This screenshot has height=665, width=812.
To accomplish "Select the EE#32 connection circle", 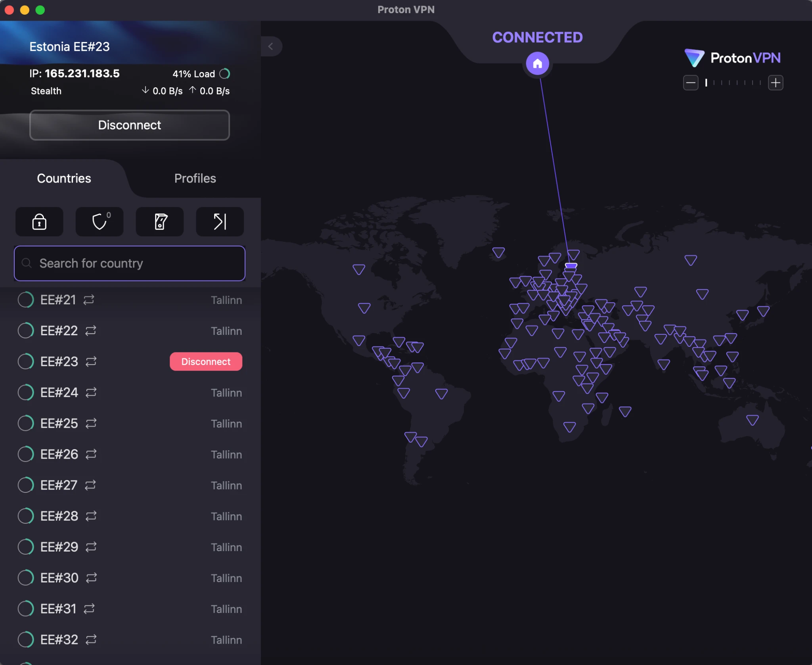I will tap(25, 639).
